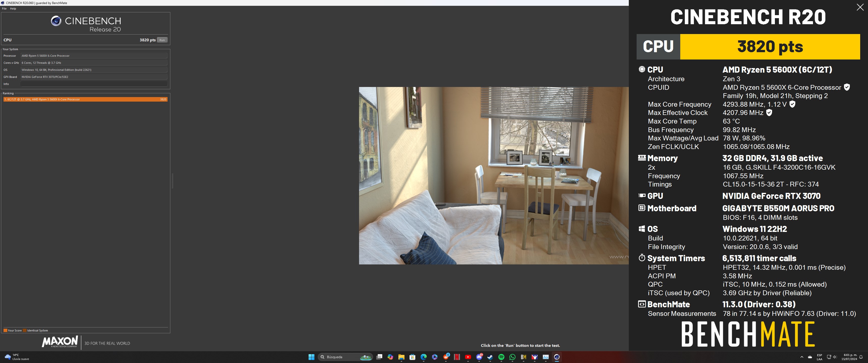Open Spotify from the taskbar
The width and height of the screenshot is (868, 363).
(501, 357)
